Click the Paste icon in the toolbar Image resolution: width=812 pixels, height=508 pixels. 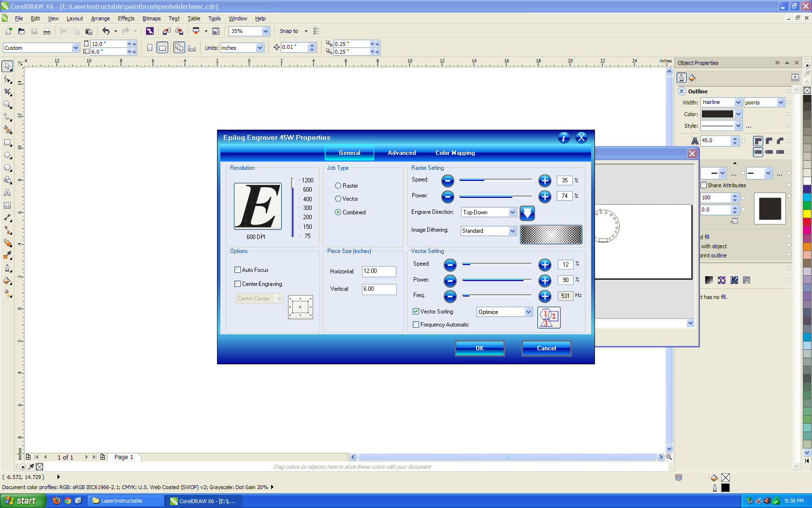[x=89, y=31]
